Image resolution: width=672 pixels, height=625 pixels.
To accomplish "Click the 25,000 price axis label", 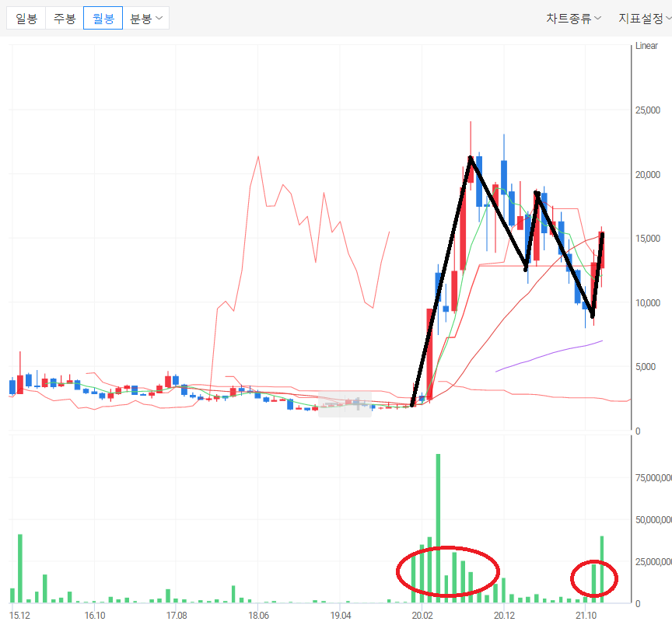I will coord(648,110).
